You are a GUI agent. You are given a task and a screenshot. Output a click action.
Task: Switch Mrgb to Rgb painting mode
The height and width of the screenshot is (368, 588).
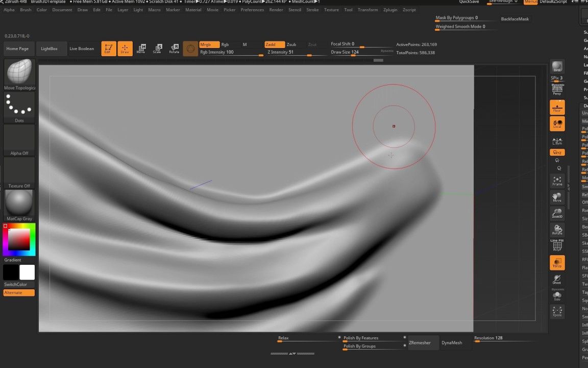click(225, 44)
